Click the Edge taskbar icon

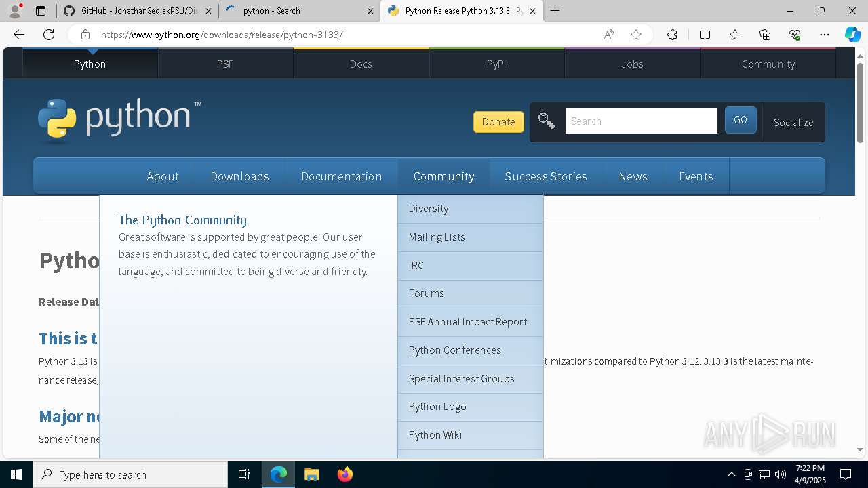279,474
